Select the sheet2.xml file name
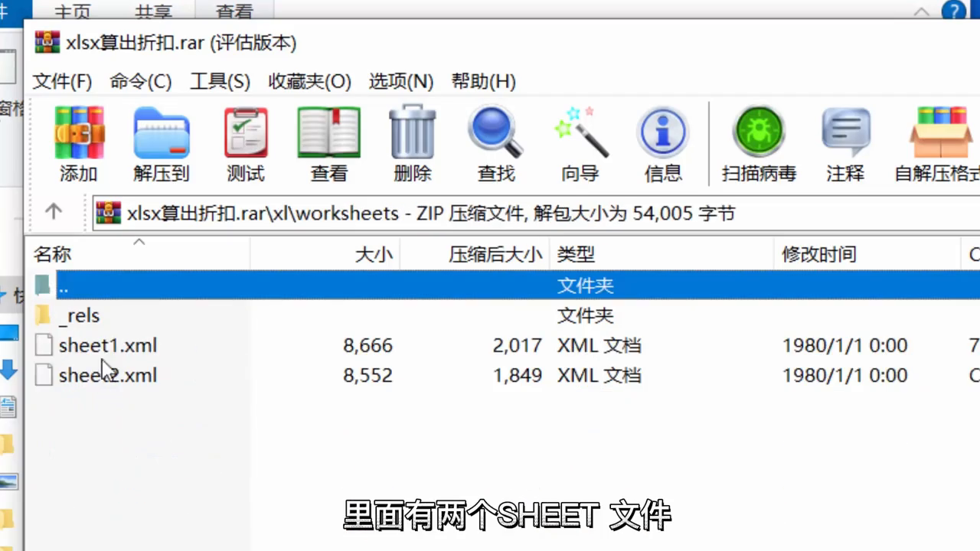The height and width of the screenshot is (551, 980). [x=108, y=375]
